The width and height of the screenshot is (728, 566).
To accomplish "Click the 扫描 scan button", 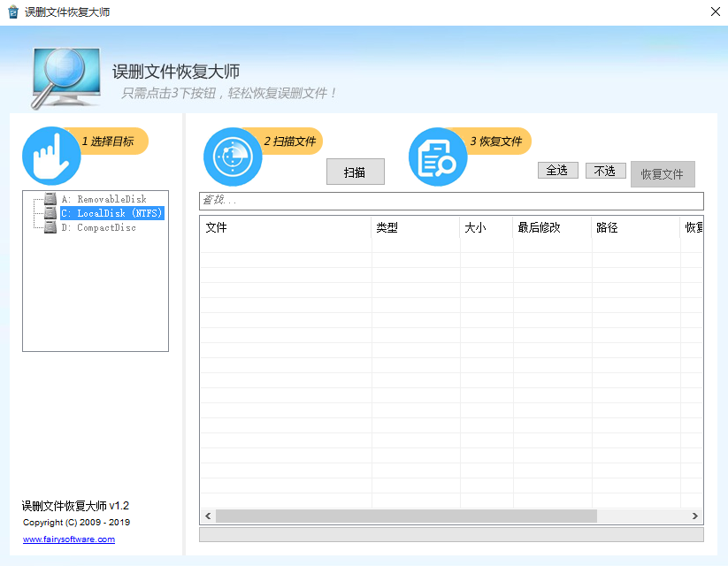I will tap(355, 172).
